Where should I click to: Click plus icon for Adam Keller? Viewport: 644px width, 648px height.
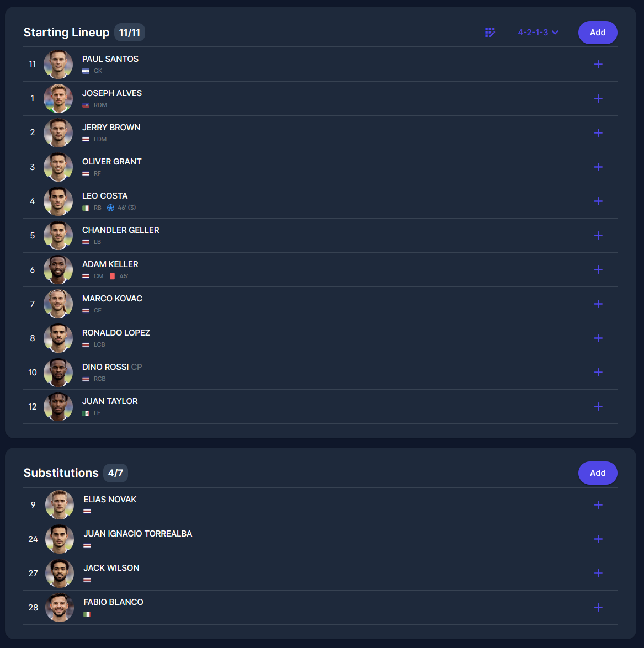point(598,270)
